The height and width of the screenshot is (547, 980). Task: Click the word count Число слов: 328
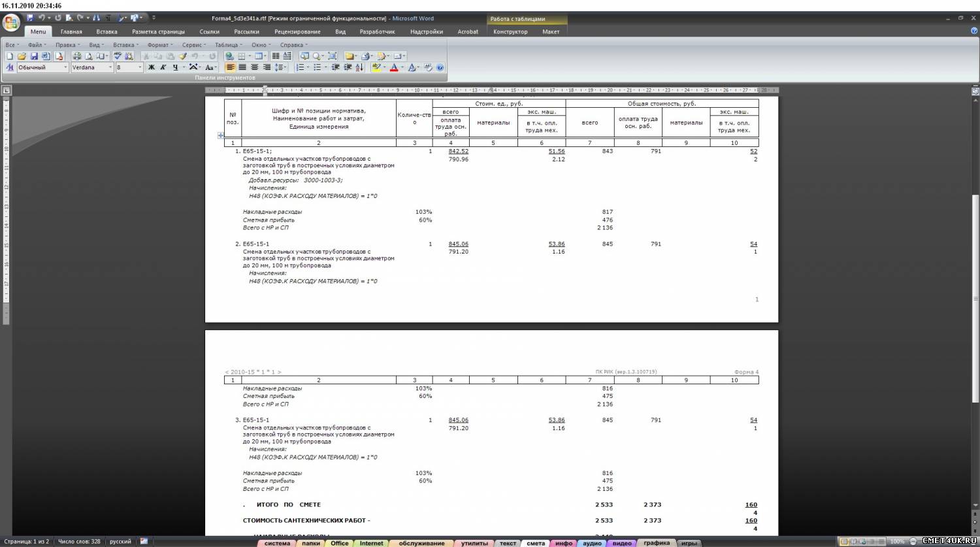pos(79,542)
